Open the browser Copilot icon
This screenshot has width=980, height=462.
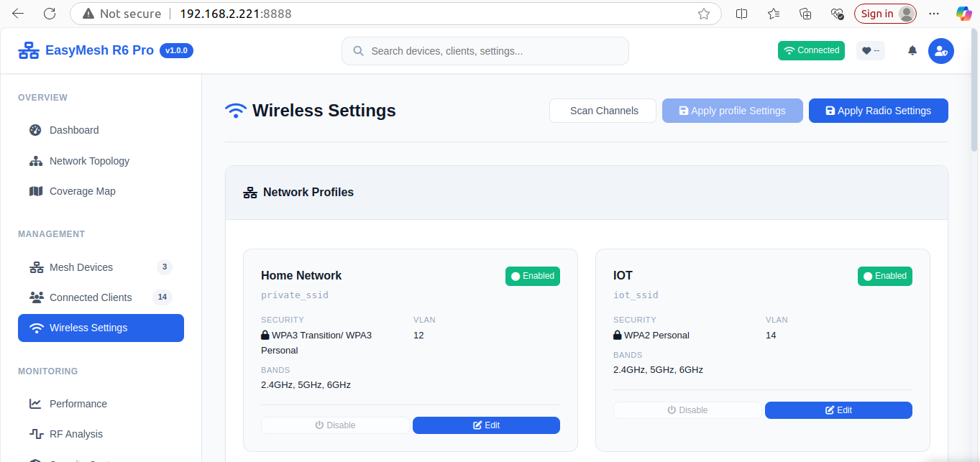click(963, 14)
